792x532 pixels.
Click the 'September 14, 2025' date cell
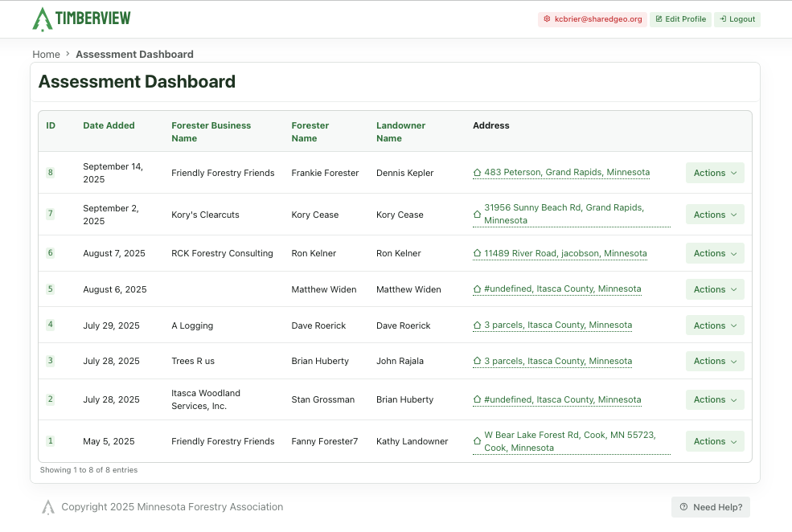coord(113,173)
